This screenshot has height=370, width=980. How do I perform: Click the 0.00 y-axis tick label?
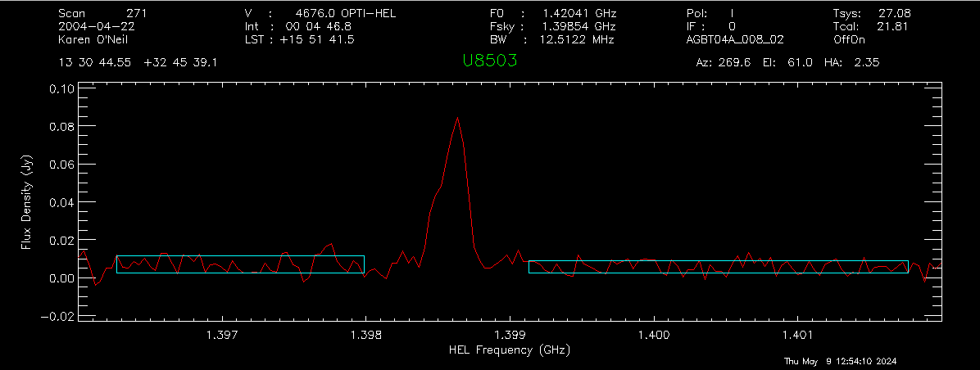tap(61, 277)
